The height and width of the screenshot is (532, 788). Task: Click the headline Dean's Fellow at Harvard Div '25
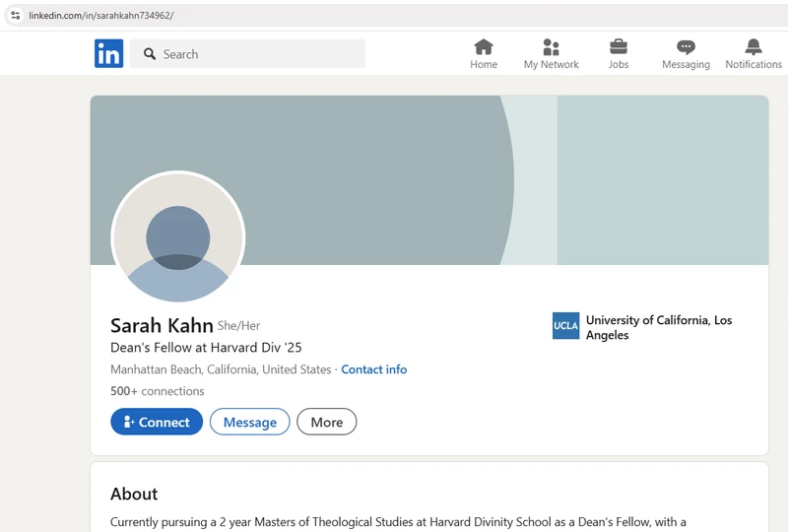(206, 348)
